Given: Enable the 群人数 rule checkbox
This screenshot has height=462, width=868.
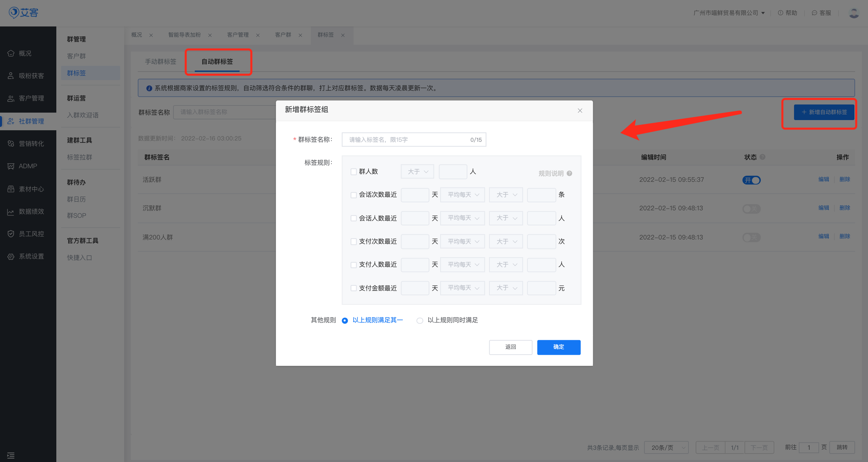Looking at the screenshot, I should click(x=353, y=172).
